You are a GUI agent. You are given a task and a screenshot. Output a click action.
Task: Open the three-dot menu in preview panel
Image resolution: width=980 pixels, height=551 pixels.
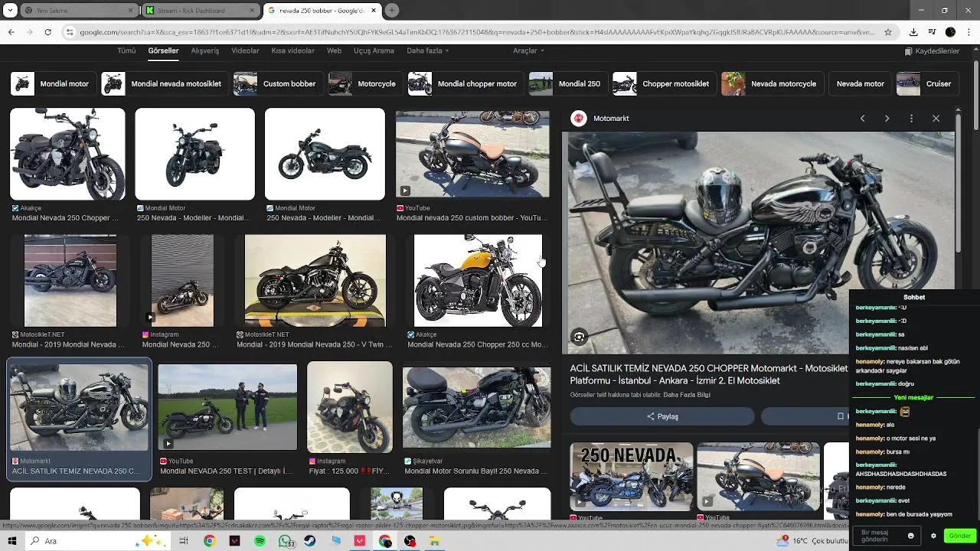tap(911, 119)
